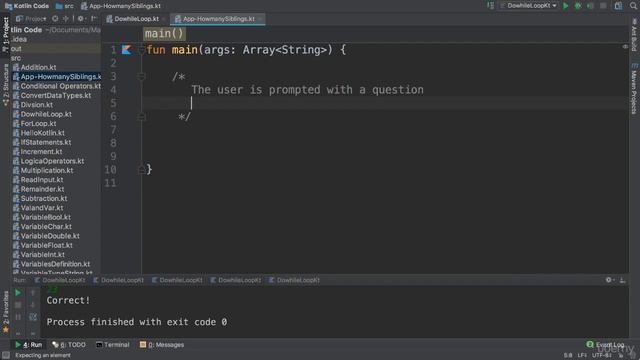Select HelloKotlin.kt in the project tree
The image size is (640, 360).
pyautogui.click(x=39, y=133)
